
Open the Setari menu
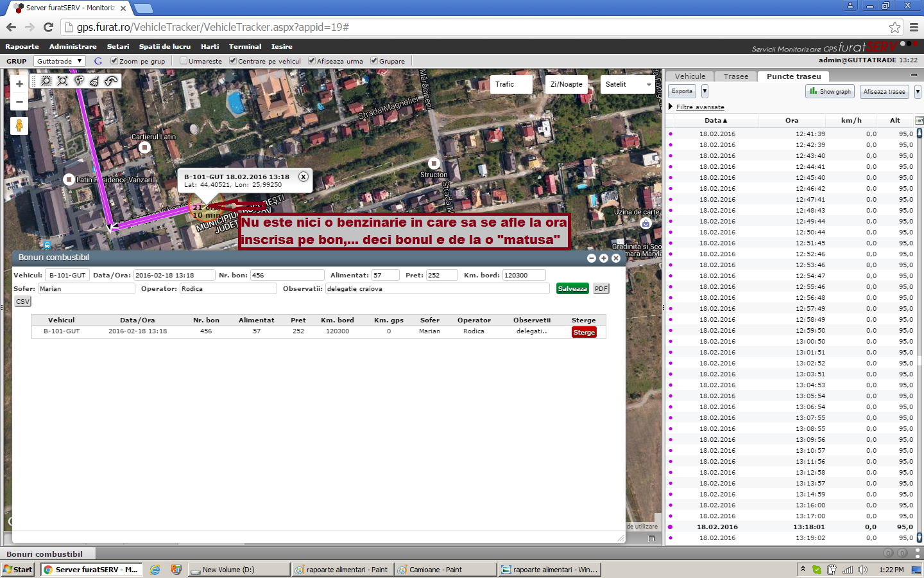coord(118,46)
